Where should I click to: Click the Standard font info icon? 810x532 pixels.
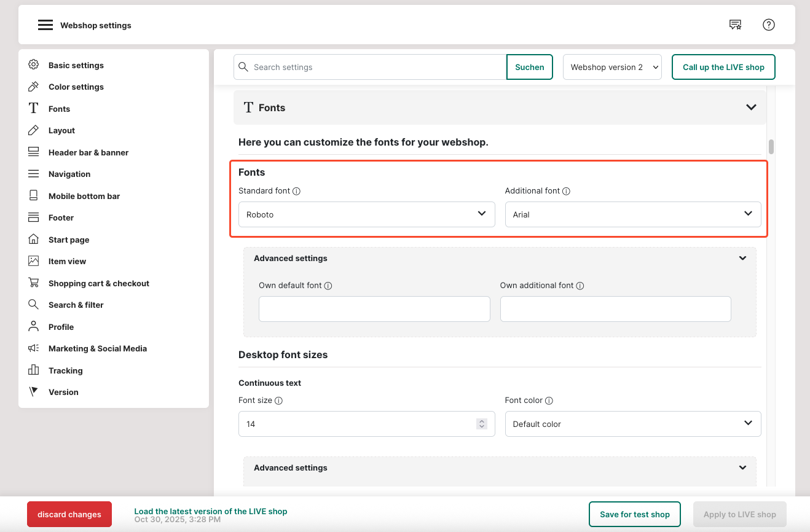pos(297,191)
